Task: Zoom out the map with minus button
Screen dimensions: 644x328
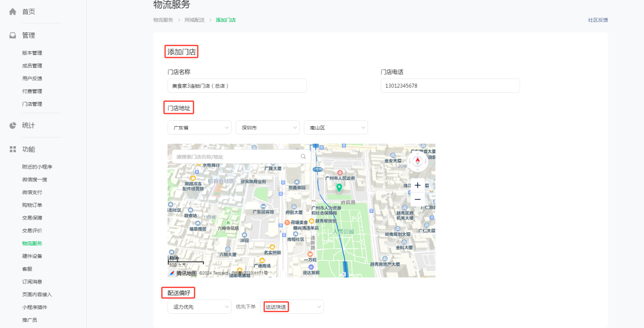Action: (x=418, y=199)
